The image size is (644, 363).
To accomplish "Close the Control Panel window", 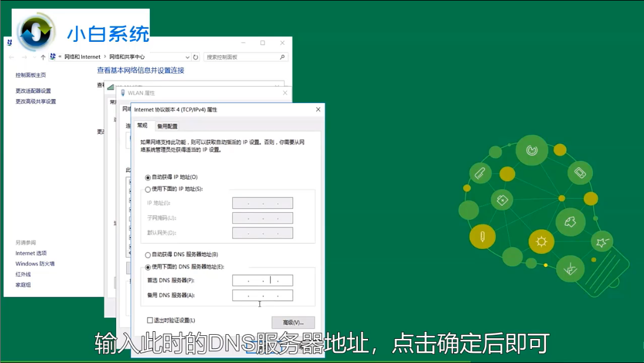I will click(282, 42).
